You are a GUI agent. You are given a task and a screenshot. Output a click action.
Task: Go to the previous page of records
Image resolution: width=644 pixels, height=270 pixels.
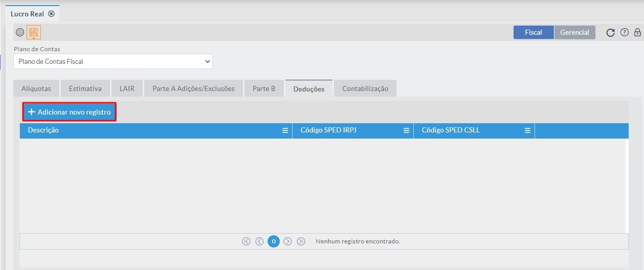[x=259, y=241]
